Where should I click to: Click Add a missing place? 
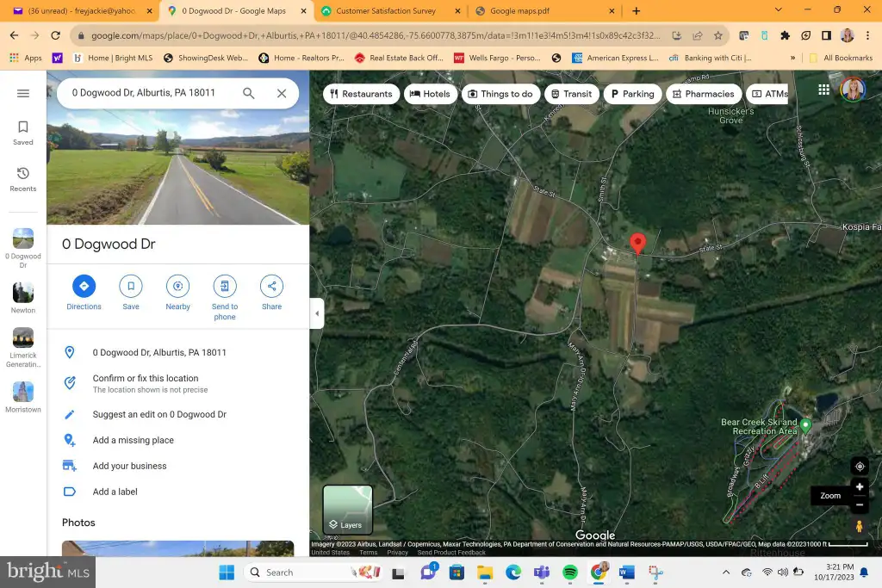(x=177, y=440)
